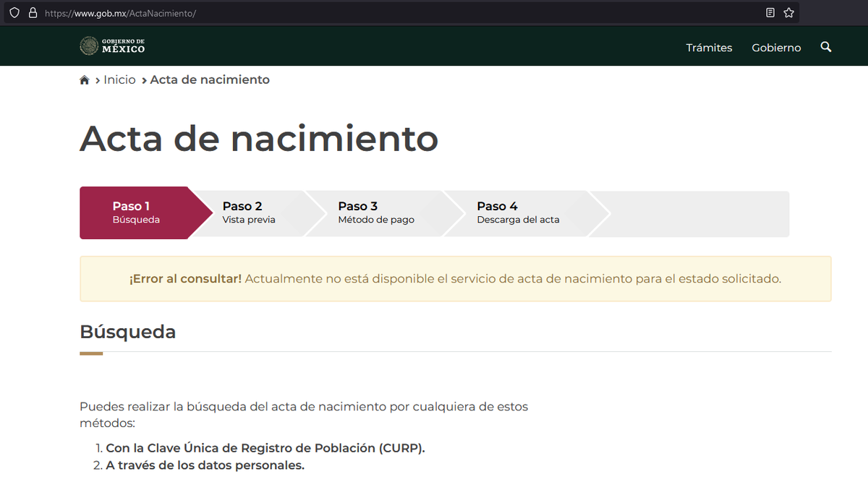Click the CURP method list item
This screenshot has height=495, width=868.
click(x=265, y=447)
